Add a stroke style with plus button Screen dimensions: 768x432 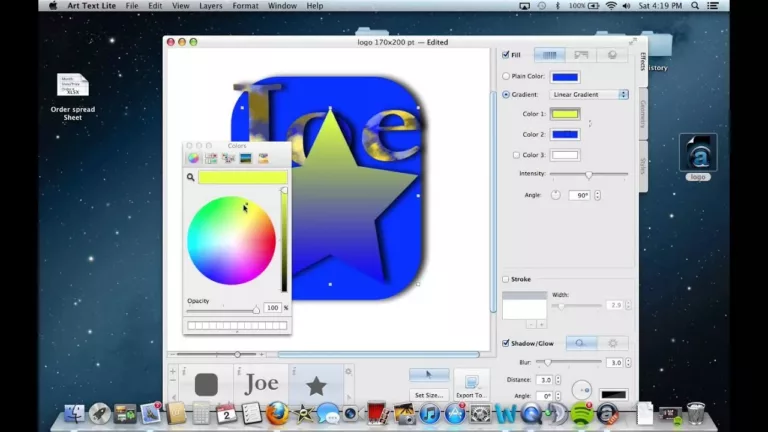[542, 324]
